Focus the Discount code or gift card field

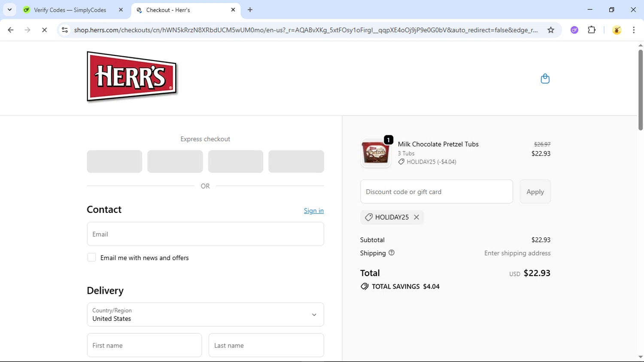tap(437, 192)
